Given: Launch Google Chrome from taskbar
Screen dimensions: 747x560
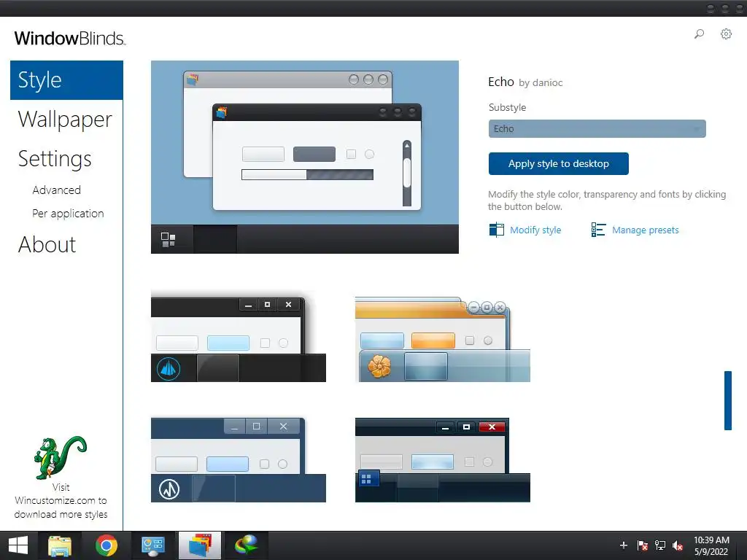Looking at the screenshot, I should tap(107, 545).
